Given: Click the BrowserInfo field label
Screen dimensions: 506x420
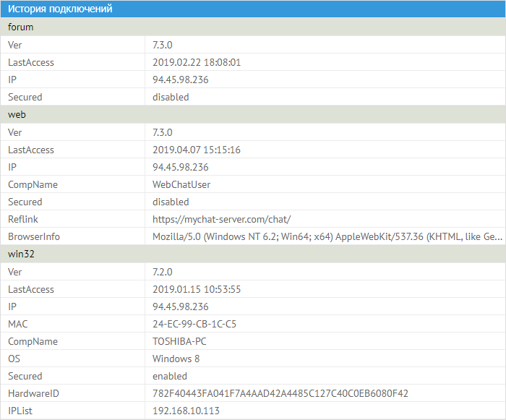Looking at the screenshot, I should pyautogui.click(x=34, y=236).
